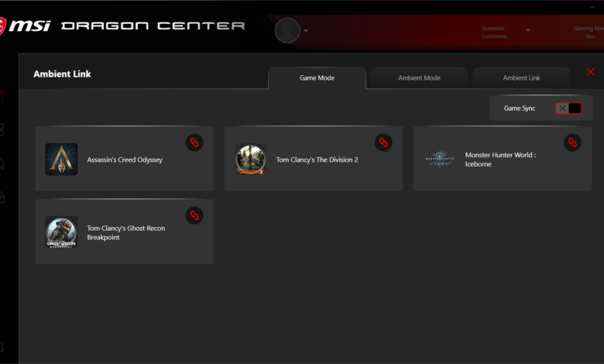Select 'Monster Hunter World : Iceborne' title text

[x=500, y=160]
